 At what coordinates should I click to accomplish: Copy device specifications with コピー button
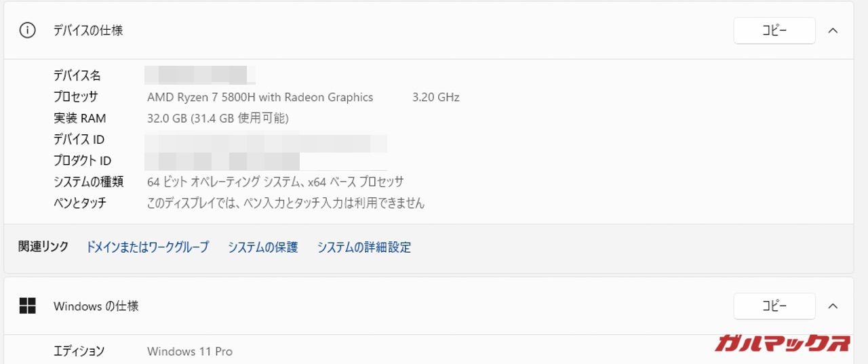coord(774,31)
